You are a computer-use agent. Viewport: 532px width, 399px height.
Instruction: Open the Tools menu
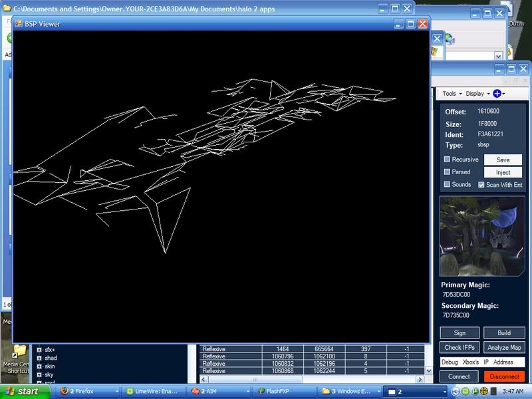452,94
